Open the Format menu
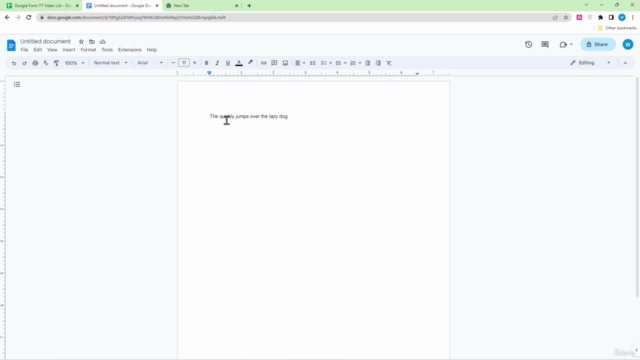The height and width of the screenshot is (360, 640). 88,50
